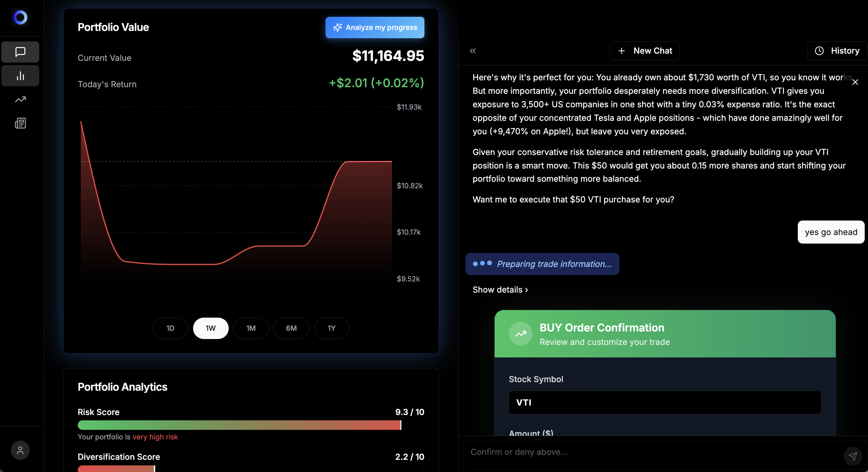
Task: Open the chat panel from the sidebar
Action: [x=20, y=51]
